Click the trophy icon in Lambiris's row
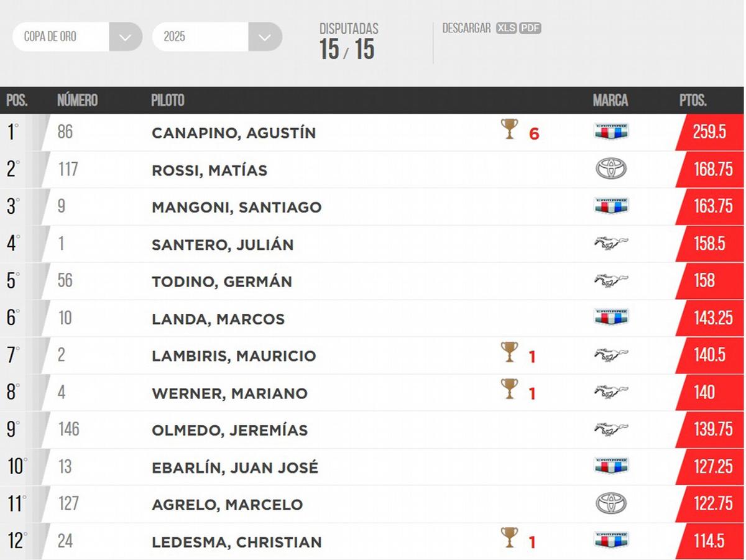The image size is (746, 560). (x=509, y=353)
